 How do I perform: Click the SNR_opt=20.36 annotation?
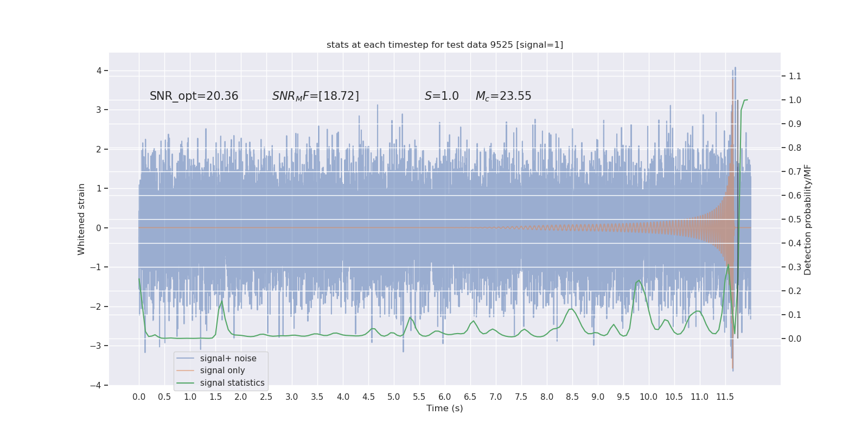point(194,96)
